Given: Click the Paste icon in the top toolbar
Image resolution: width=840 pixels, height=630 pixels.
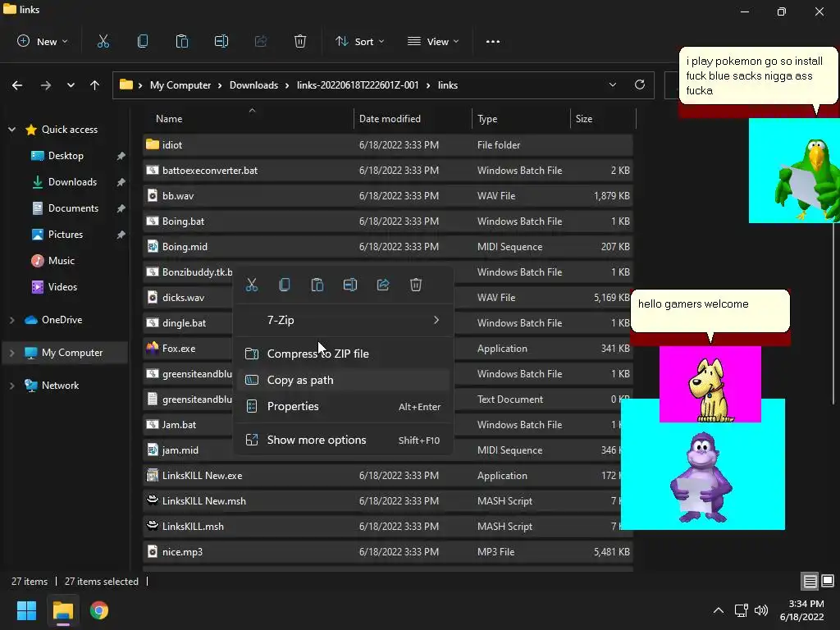Looking at the screenshot, I should coord(181,41).
